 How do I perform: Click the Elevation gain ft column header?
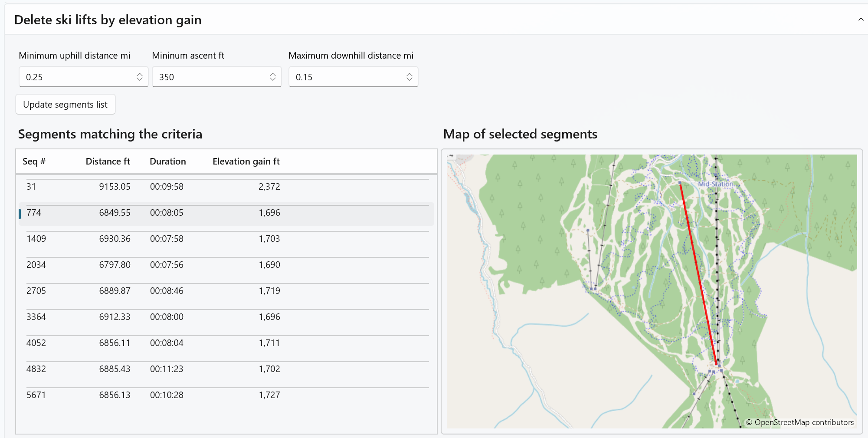point(246,161)
